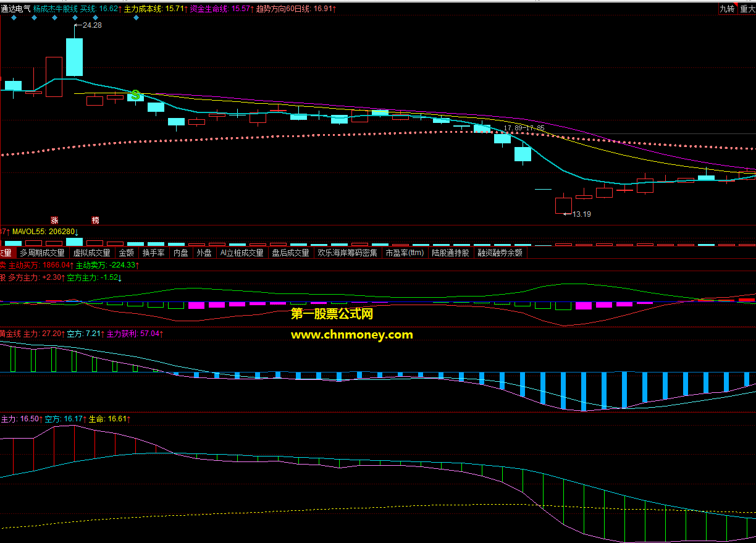This screenshot has height=543, width=756.
Task: Click the 主力获利 57.04 value
Action: click(x=135, y=333)
